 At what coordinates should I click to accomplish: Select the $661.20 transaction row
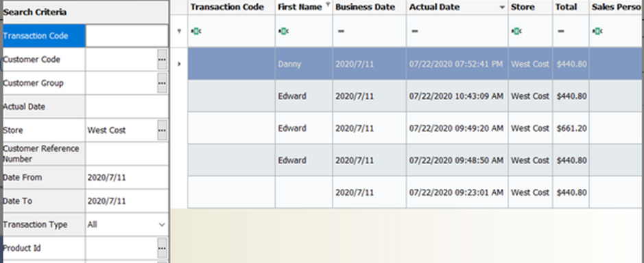click(x=416, y=128)
